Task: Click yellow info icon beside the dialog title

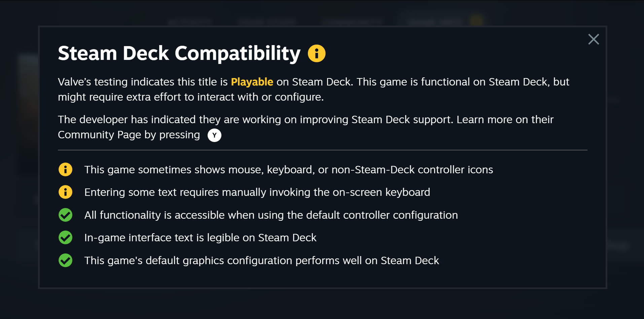Action: [317, 54]
